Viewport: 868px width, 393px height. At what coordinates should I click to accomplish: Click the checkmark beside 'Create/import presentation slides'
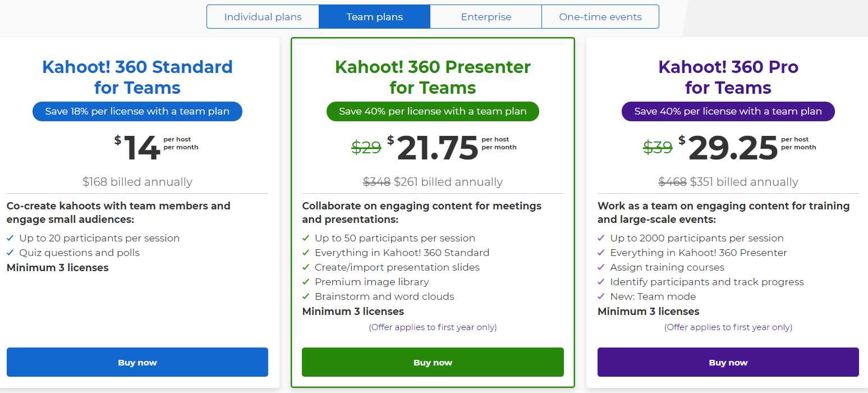click(x=306, y=267)
